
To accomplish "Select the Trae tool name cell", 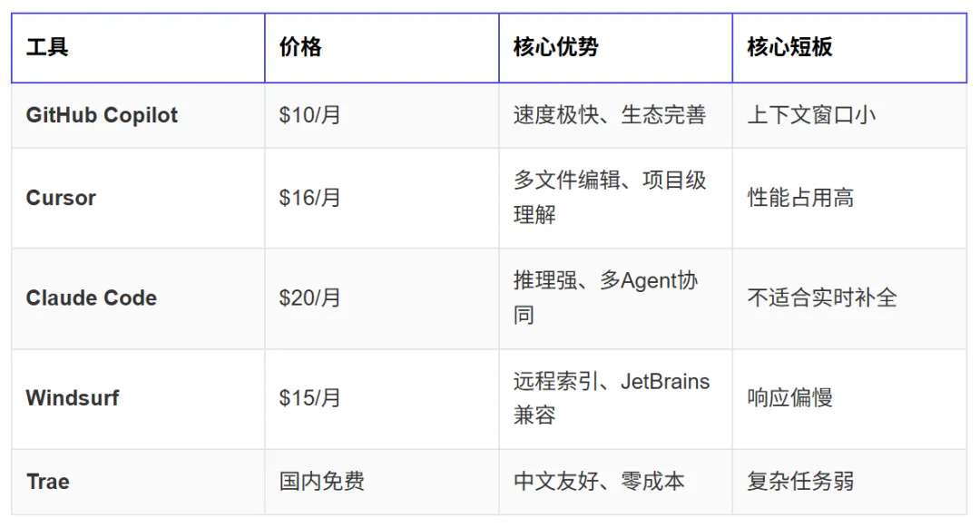I will tap(138, 482).
